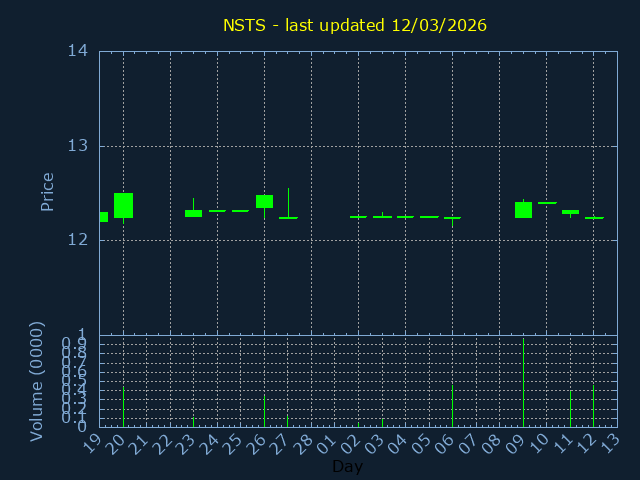Click the green candlestick body at day 26
Screen dimensions: 640x480
(264, 201)
